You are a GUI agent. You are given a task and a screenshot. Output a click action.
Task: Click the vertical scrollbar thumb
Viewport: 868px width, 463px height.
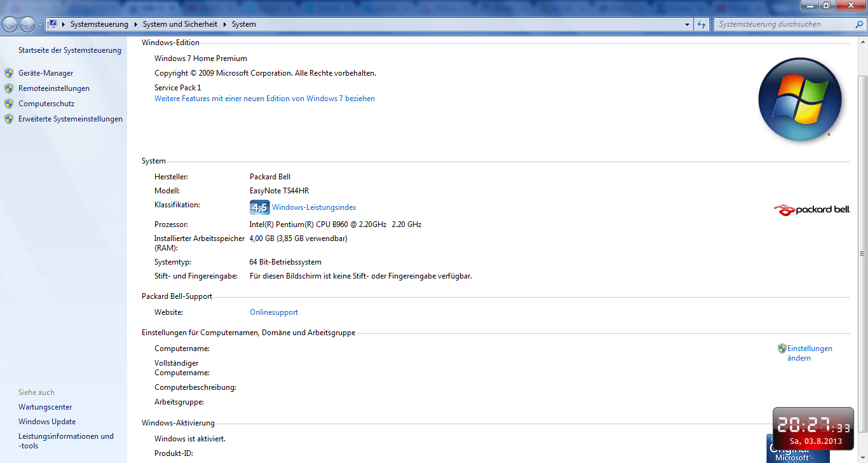click(862, 253)
